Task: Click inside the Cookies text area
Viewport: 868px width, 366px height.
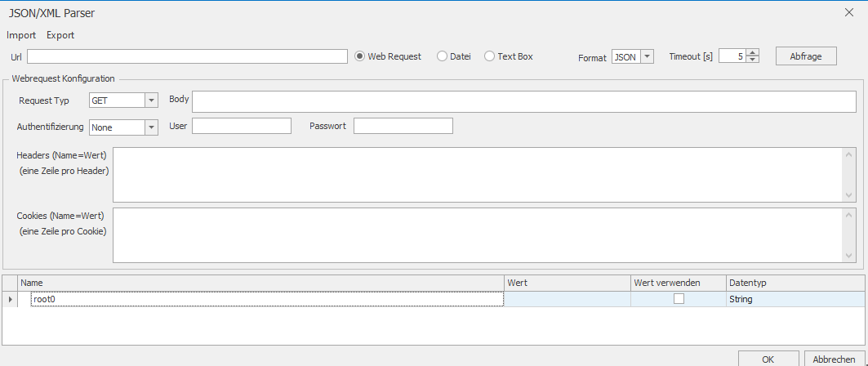Action: click(x=477, y=234)
